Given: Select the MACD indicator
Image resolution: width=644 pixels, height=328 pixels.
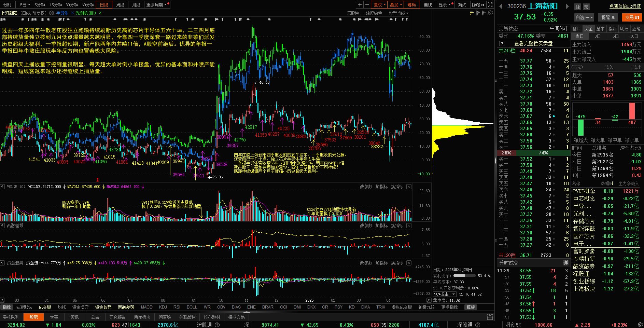Looking at the screenshot, I should pyautogui.click(x=147, y=307).
